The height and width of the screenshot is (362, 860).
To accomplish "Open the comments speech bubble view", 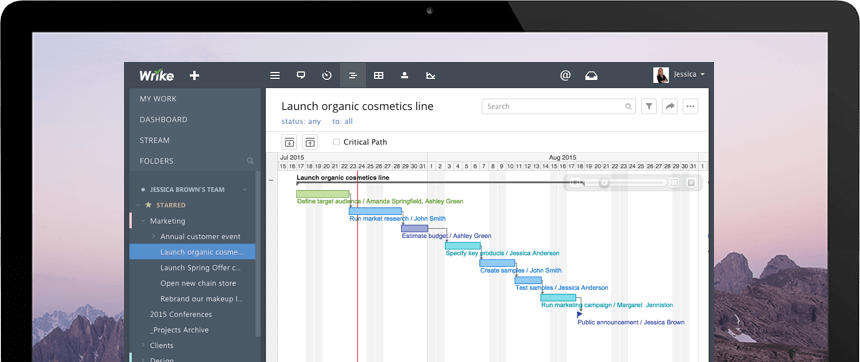I will pos(301,76).
